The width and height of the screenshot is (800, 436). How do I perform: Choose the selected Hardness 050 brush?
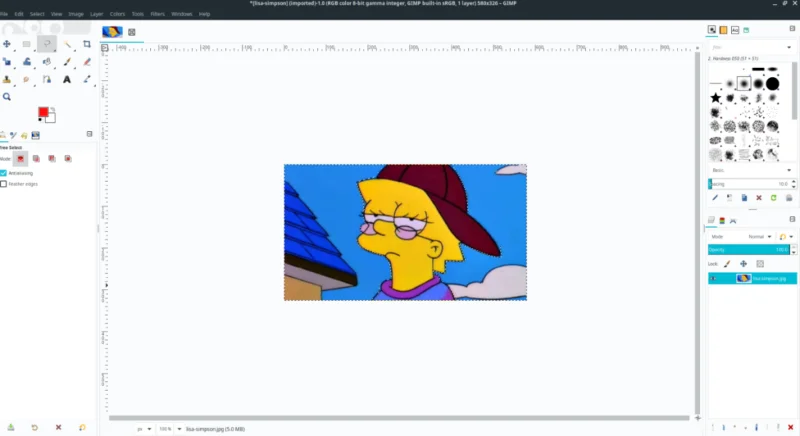(x=744, y=84)
